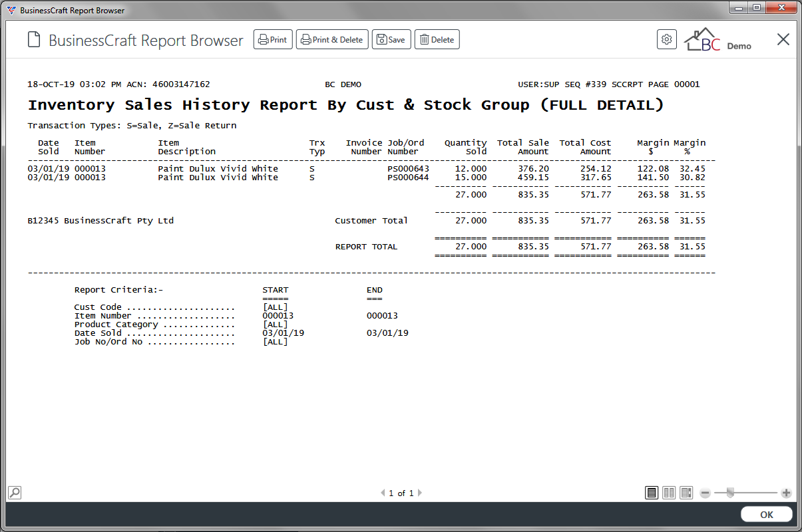Open the search magnifier icon
This screenshot has height=532, width=802.
tap(14, 493)
